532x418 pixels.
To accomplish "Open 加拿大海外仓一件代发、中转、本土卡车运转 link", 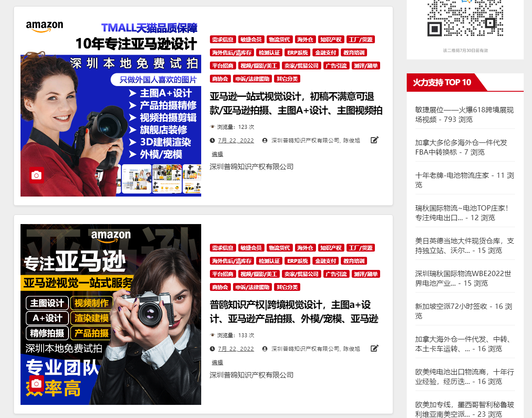I will tap(463, 344).
